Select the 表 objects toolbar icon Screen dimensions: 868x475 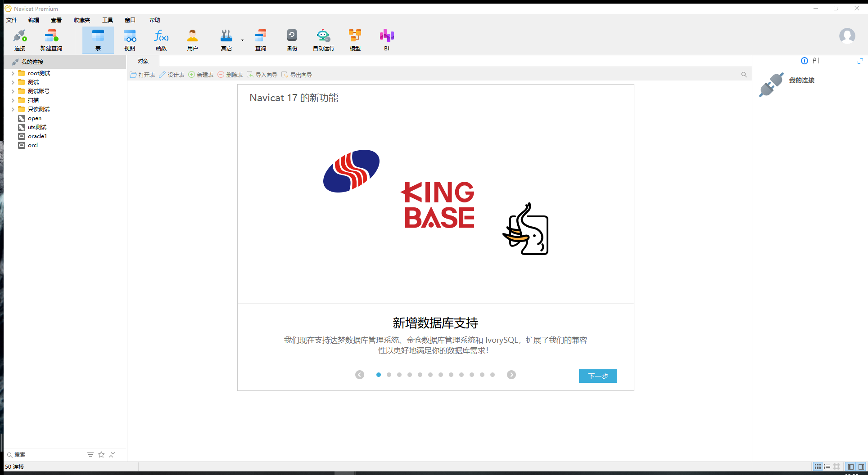tap(98, 40)
